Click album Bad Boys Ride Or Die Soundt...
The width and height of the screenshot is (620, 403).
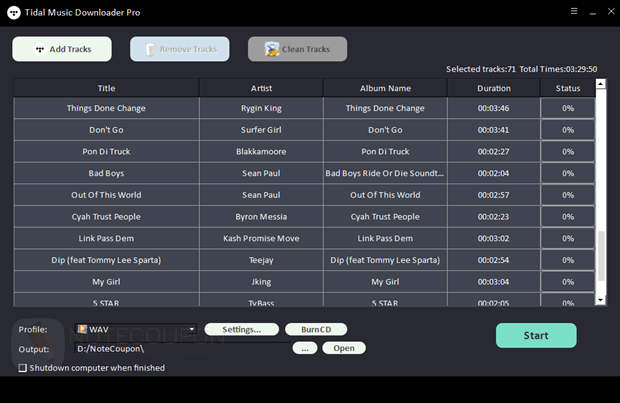pyautogui.click(x=385, y=173)
